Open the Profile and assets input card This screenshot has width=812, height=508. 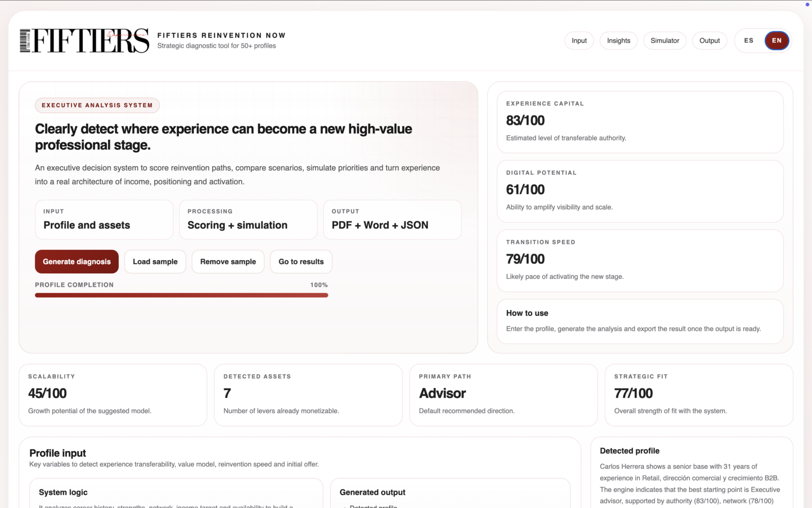pos(104,219)
